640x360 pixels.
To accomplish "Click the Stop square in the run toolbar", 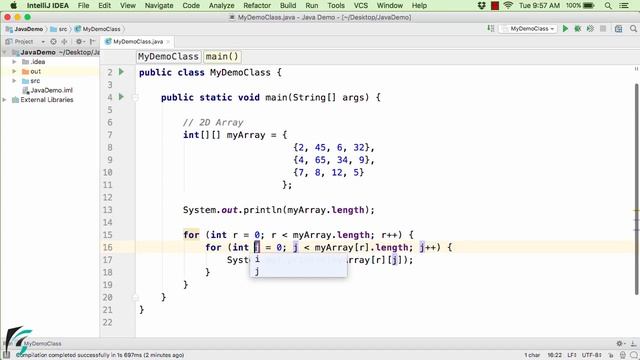I will tap(603, 29).
